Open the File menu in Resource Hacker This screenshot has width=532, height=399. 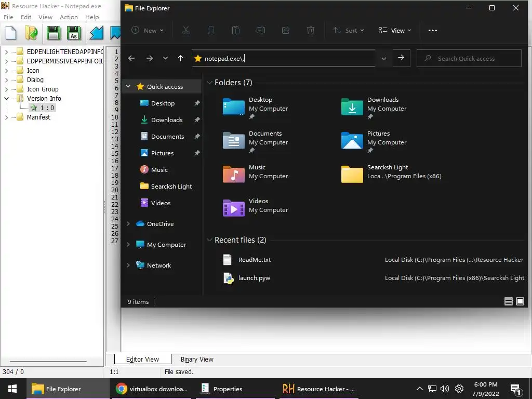coord(8,17)
